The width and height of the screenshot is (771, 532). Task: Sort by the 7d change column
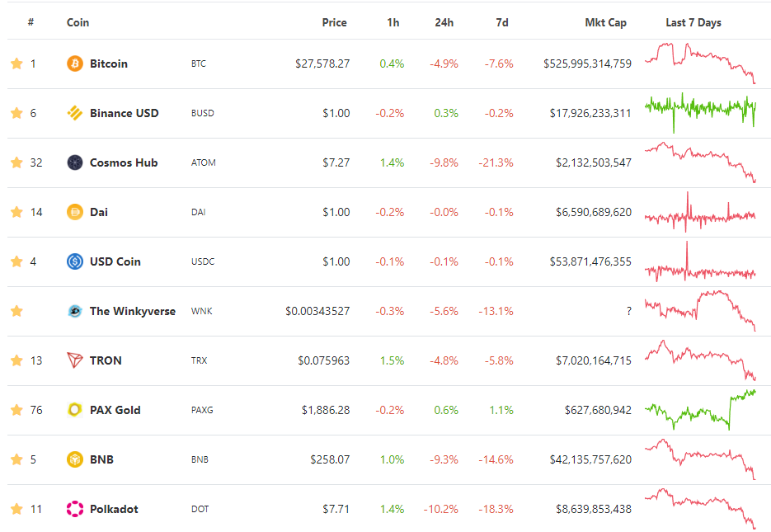[x=502, y=22]
